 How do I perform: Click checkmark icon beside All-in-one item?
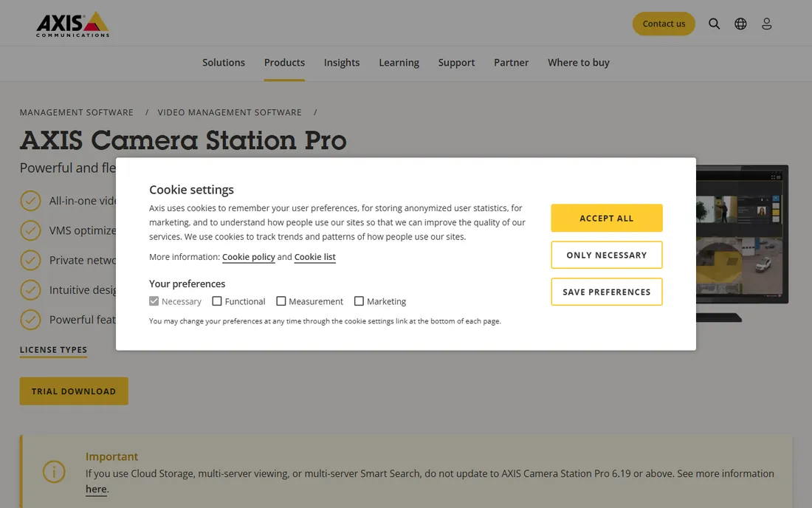tap(30, 201)
